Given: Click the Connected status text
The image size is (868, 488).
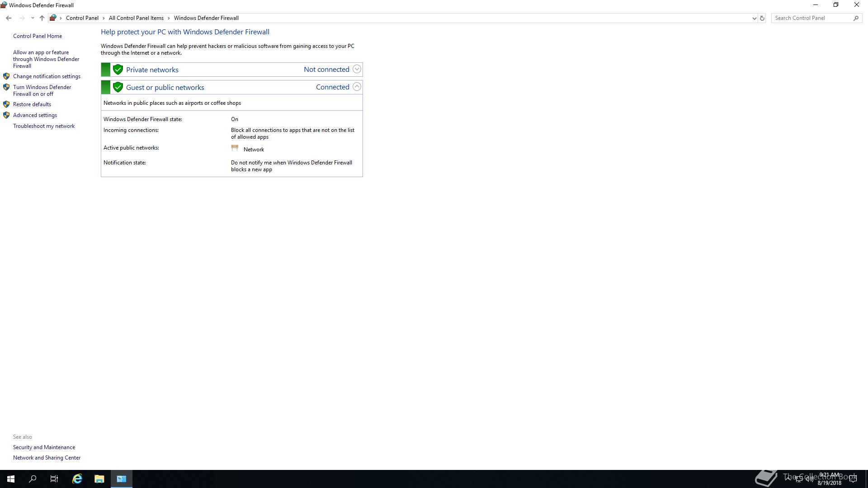Looking at the screenshot, I should (x=333, y=87).
